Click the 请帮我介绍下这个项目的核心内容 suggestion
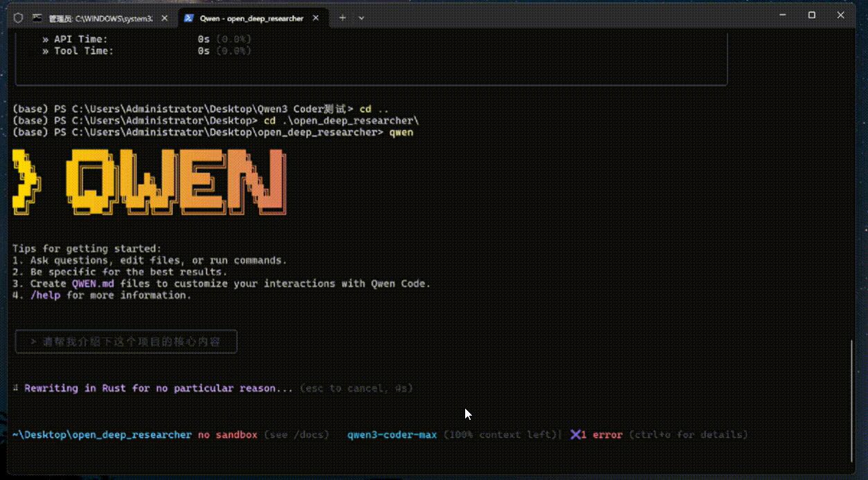Image resolution: width=868 pixels, height=480 pixels. 126,341
